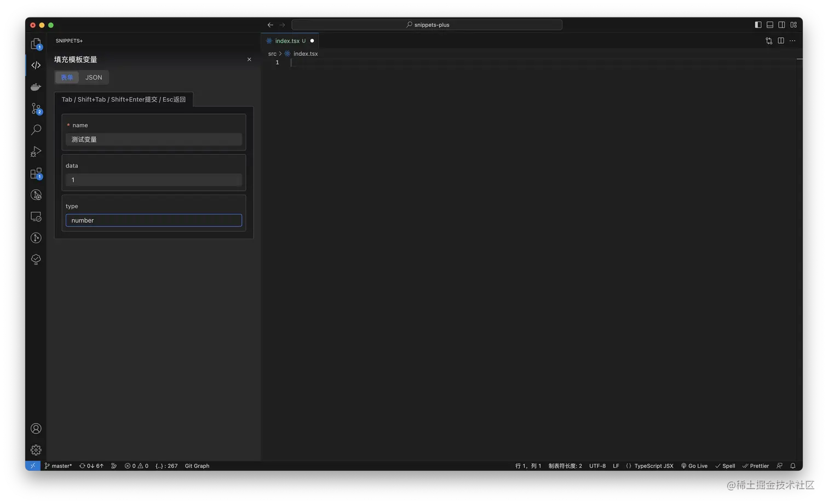Click the line and column indicator 行 1, 列 1

click(x=528, y=466)
